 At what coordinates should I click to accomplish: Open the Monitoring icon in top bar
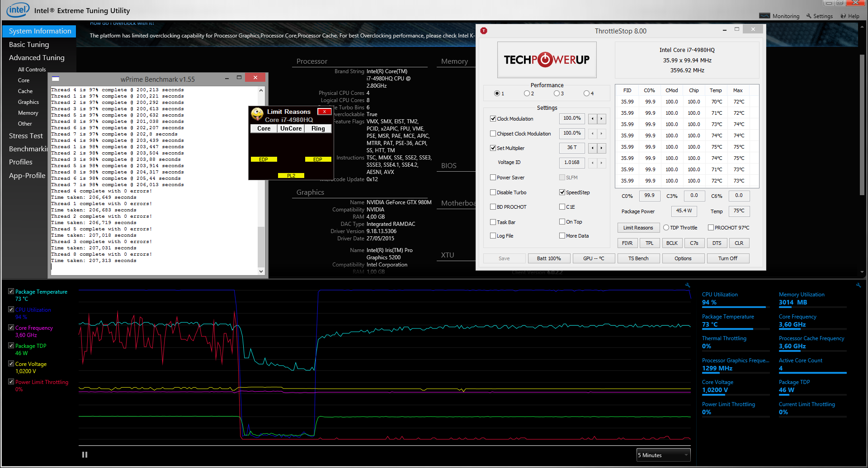click(764, 16)
